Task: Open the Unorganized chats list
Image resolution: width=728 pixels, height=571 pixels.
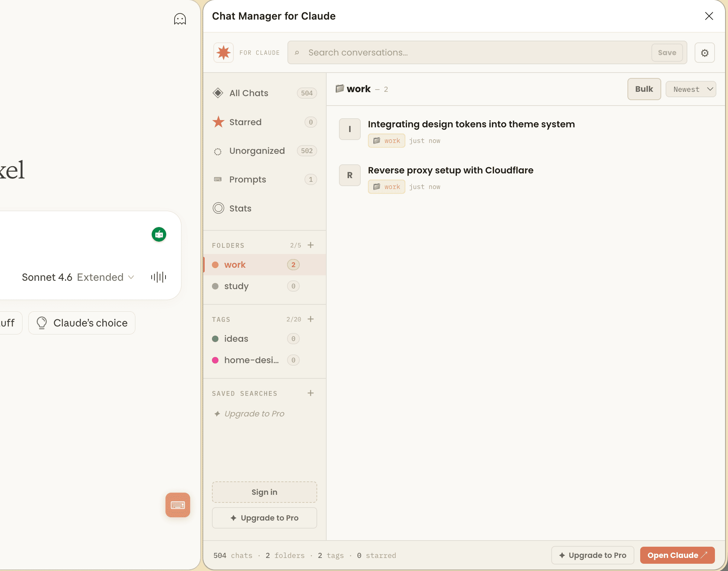Action: point(265,151)
